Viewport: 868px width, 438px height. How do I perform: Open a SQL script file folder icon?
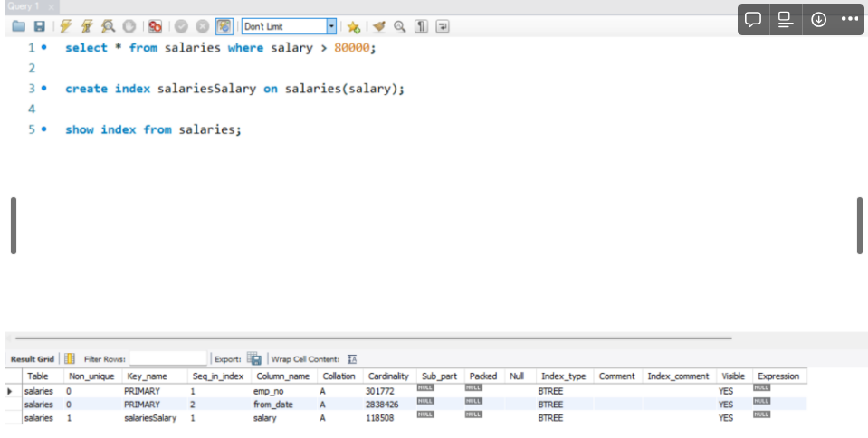(19, 26)
